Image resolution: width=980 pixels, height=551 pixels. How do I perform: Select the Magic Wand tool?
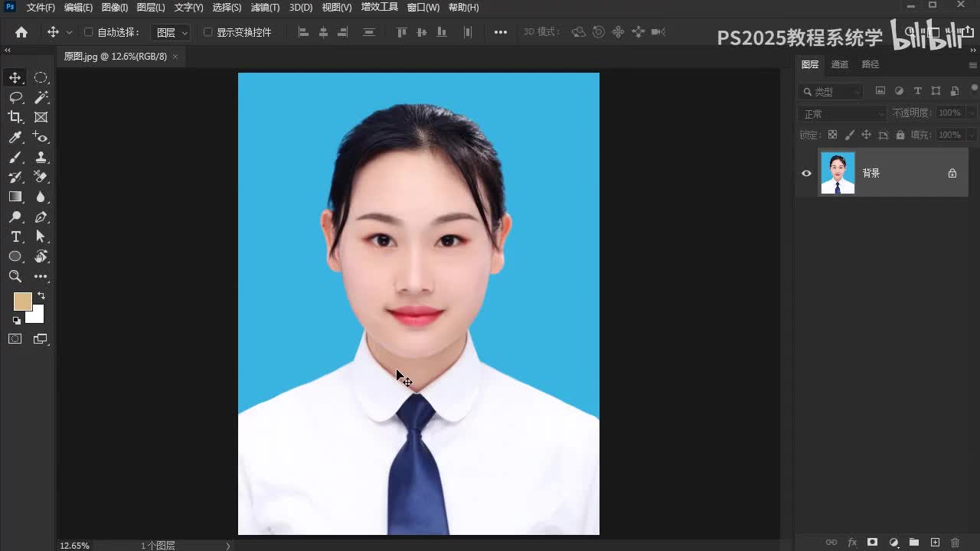[x=41, y=97]
